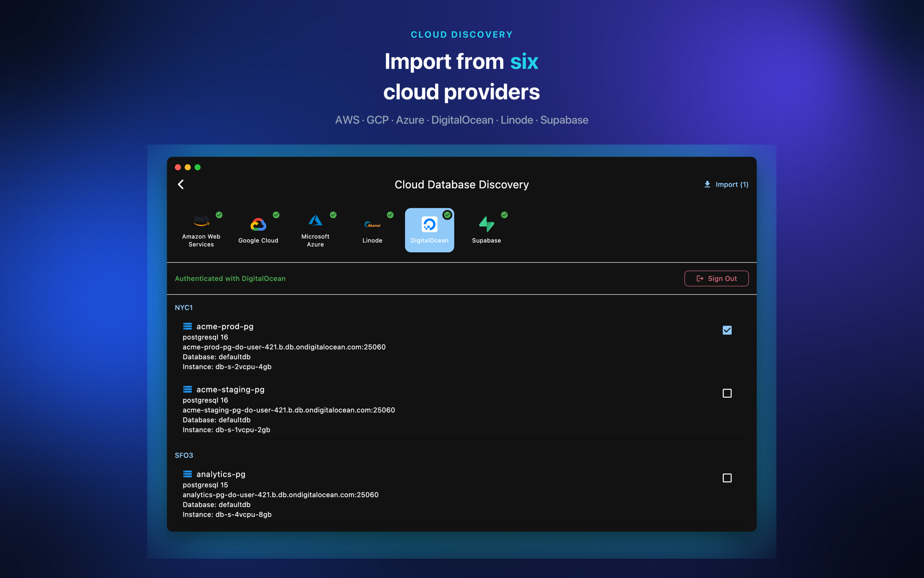Click the 'Cloud Database Discovery' window title
This screenshot has height=578, width=924.
(x=462, y=185)
